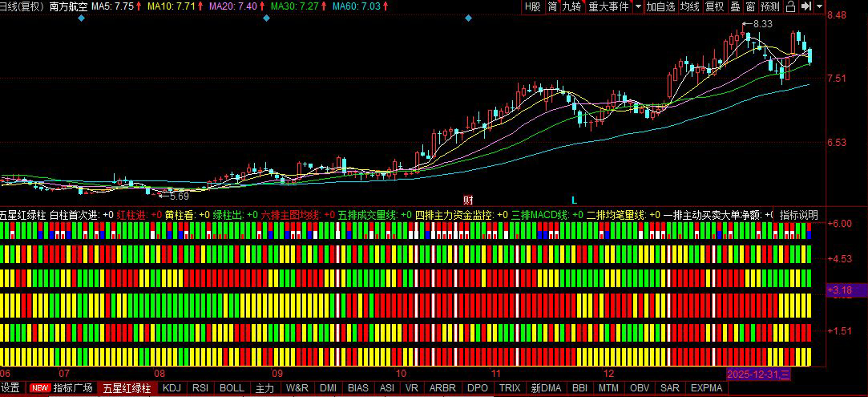
Task: Click the red 财 financial marker
Action: pyautogui.click(x=468, y=200)
